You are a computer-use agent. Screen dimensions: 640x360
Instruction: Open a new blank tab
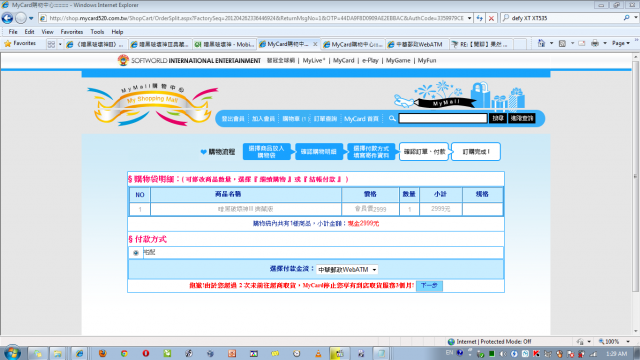[520, 44]
